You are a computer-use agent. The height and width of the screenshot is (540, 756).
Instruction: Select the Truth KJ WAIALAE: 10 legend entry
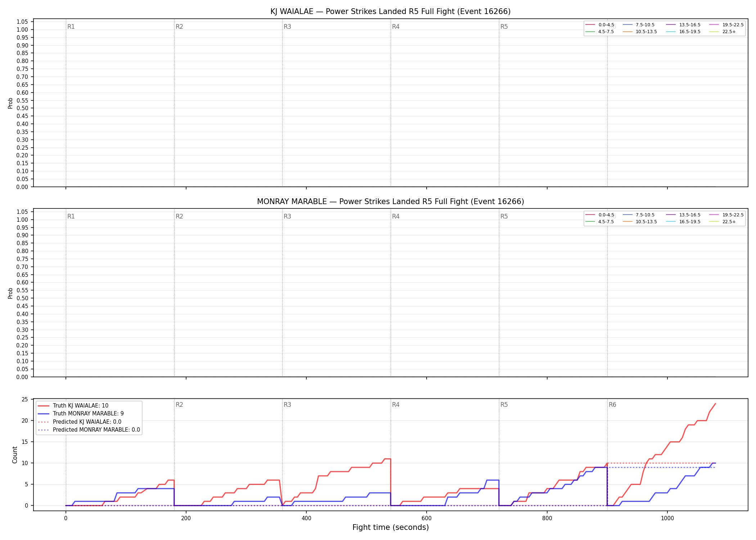point(80,406)
